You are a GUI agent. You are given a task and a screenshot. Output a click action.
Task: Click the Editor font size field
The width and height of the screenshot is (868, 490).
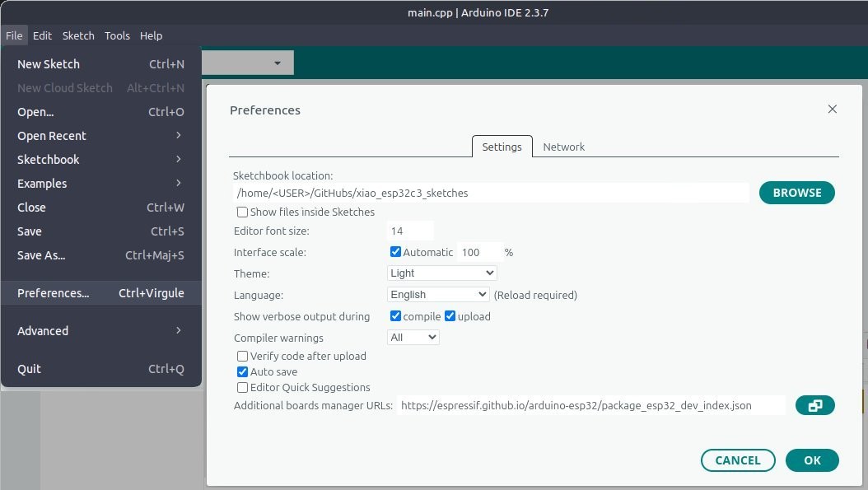(x=409, y=231)
